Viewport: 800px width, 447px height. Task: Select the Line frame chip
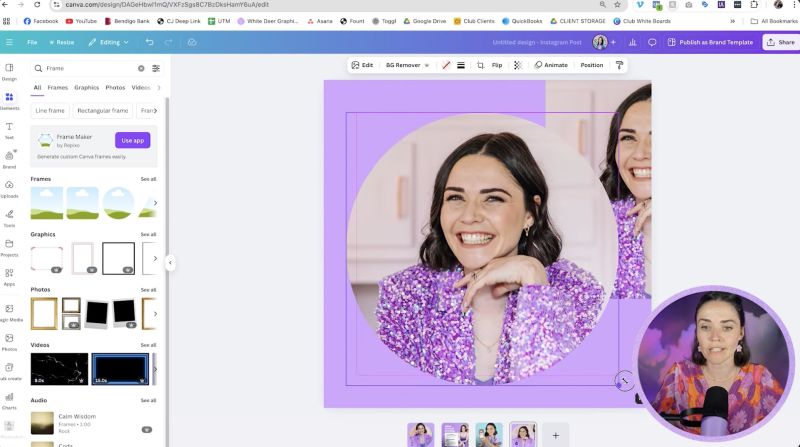tap(50, 111)
